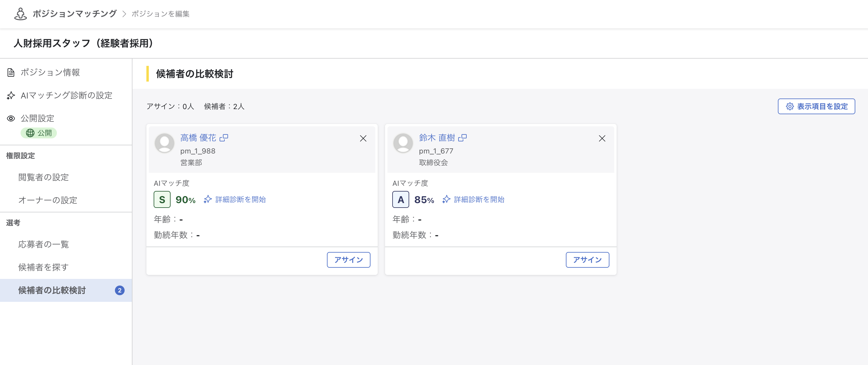Image resolution: width=868 pixels, height=365 pixels.
Task: Click avatar of 鈴木 直樹
Action: 403,143
